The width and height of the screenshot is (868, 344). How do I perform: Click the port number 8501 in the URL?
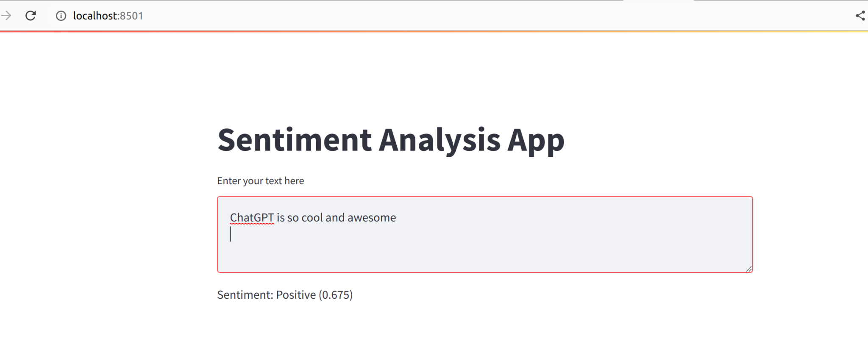pyautogui.click(x=131, y=16)
